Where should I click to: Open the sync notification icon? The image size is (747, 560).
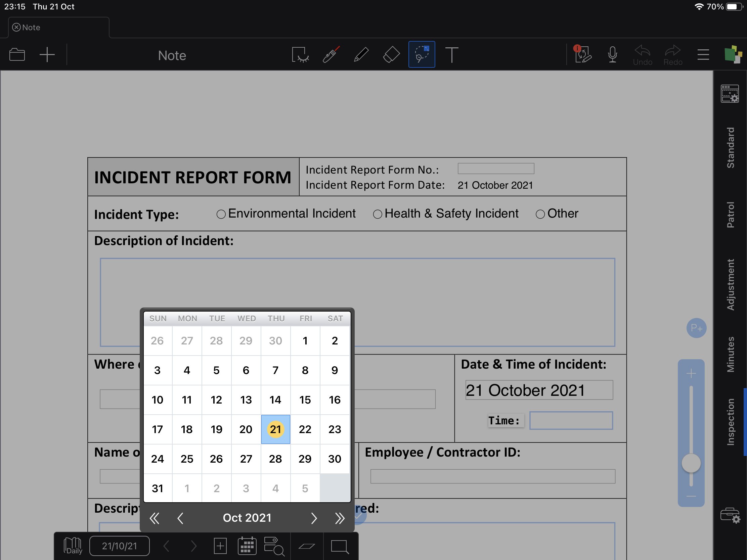pyautogui.click(x=582, y=54)
